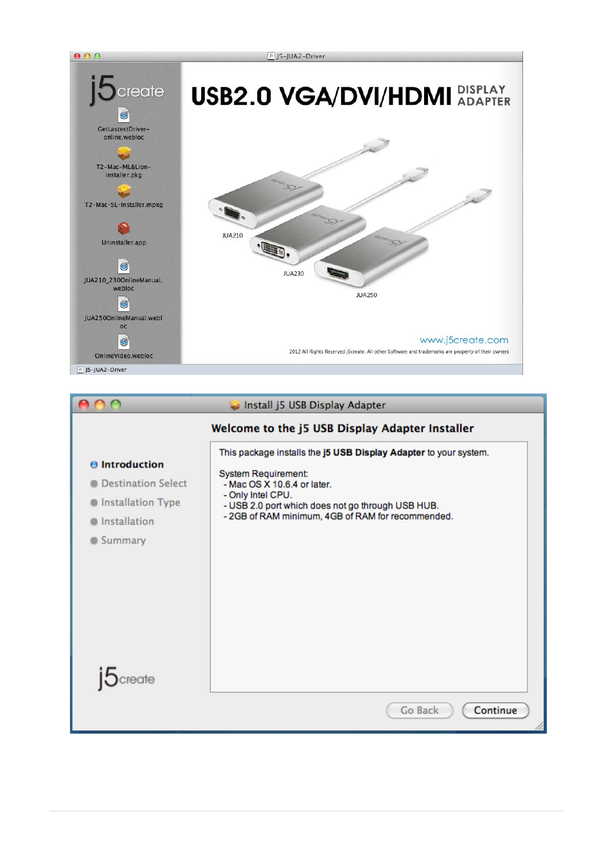Click the JUA250 HDMI adapter image
This screenshot has height=868, width=613.
[371, 257]
